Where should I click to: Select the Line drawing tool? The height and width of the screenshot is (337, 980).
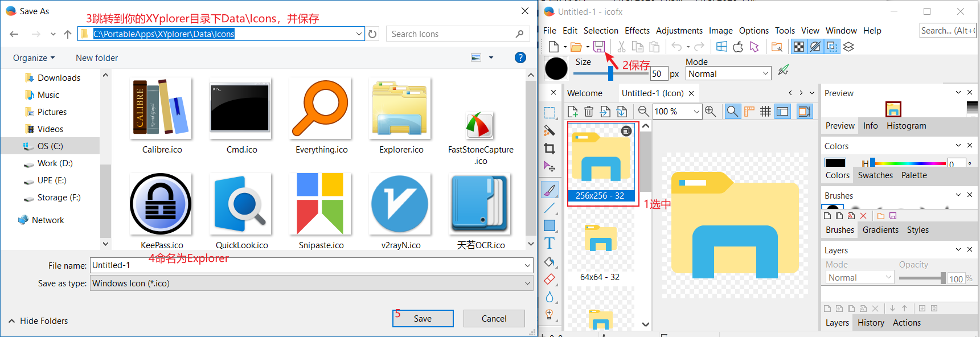coord(550,208)
